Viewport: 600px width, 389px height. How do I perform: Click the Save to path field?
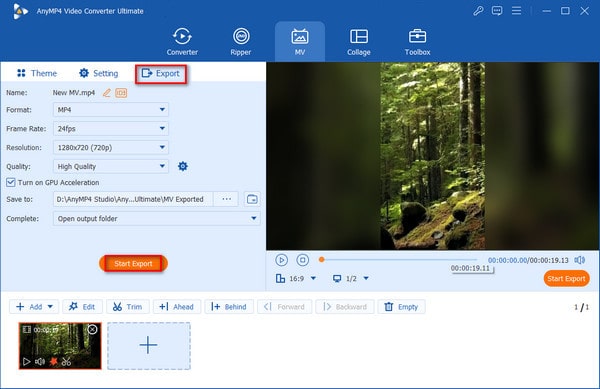click(133, 199)
